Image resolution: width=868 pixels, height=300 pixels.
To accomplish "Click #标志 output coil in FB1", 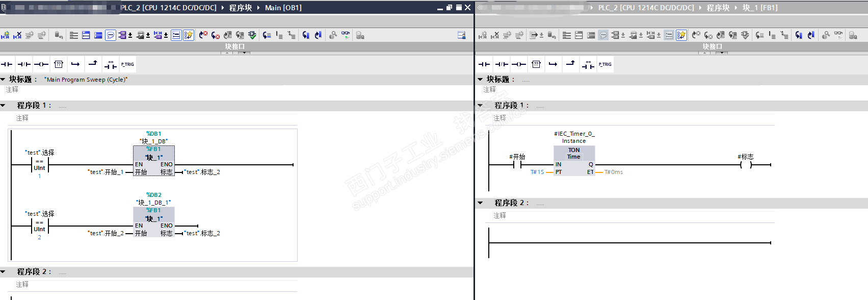I will point(746,165).
